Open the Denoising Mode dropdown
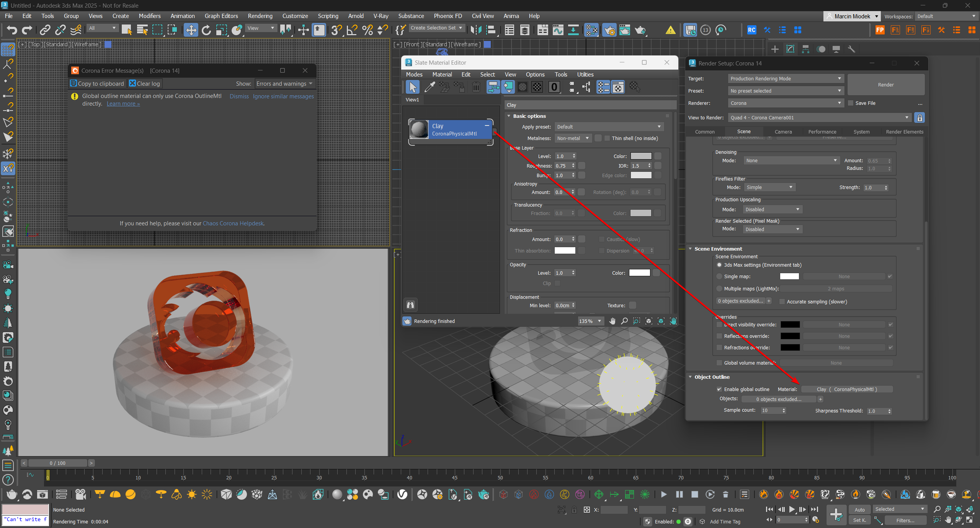980x528 pixels. [x=791, y=160]
